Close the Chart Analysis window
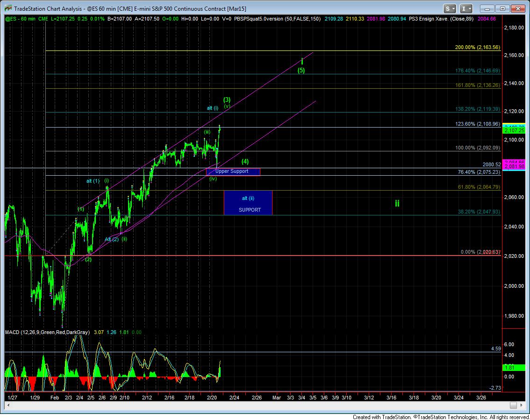 (x=518, y=8)
